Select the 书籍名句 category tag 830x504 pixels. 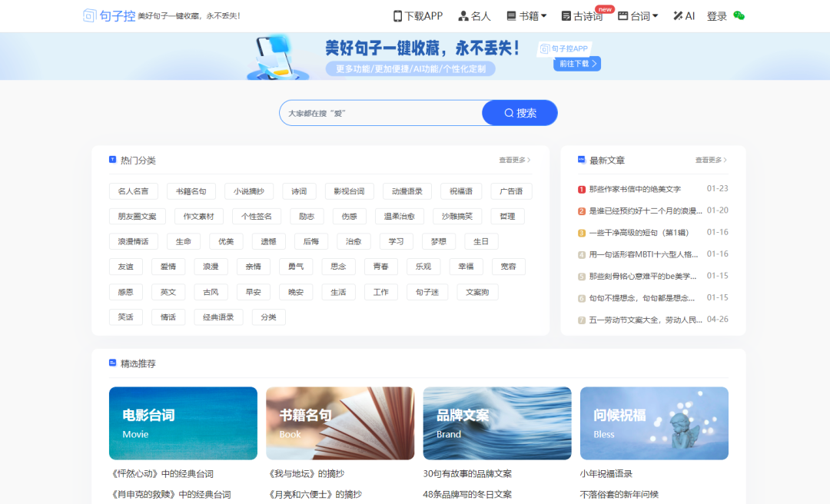(191, 191)
